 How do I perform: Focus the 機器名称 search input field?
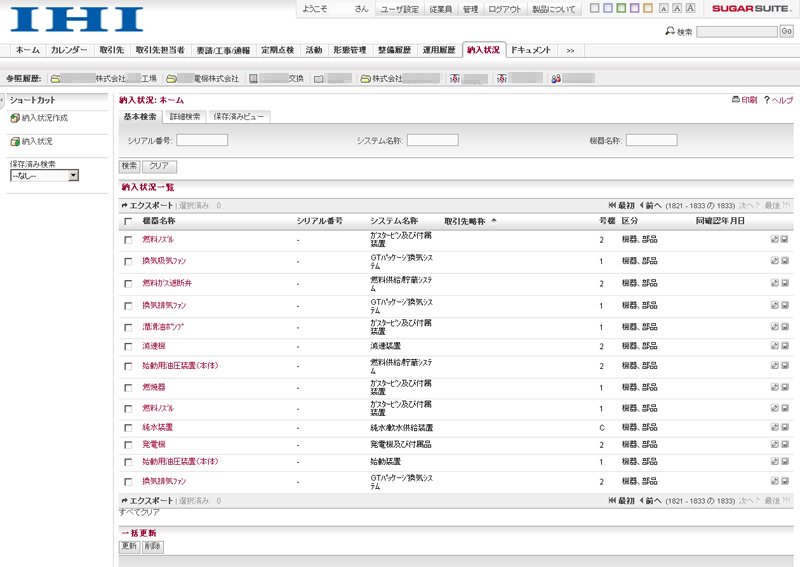[652, 140]
